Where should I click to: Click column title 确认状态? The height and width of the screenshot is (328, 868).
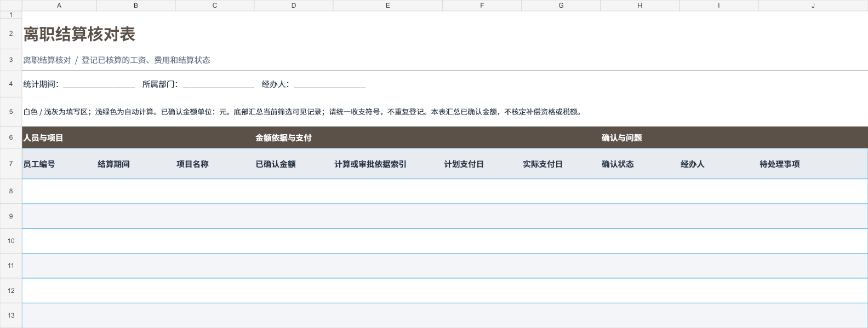tap(618, 164)
